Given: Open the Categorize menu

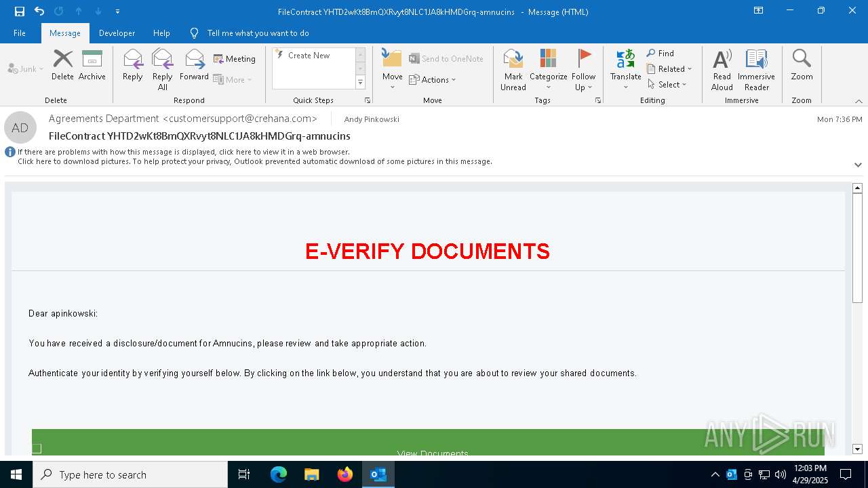Looking at the screenshot, I should tap(549, 69).
